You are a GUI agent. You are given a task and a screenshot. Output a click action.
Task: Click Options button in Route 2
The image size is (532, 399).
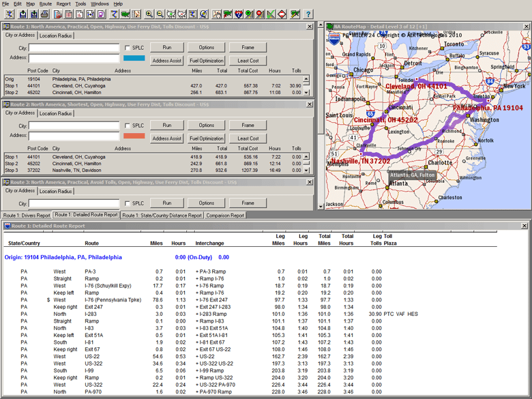[x=206, y=125]
